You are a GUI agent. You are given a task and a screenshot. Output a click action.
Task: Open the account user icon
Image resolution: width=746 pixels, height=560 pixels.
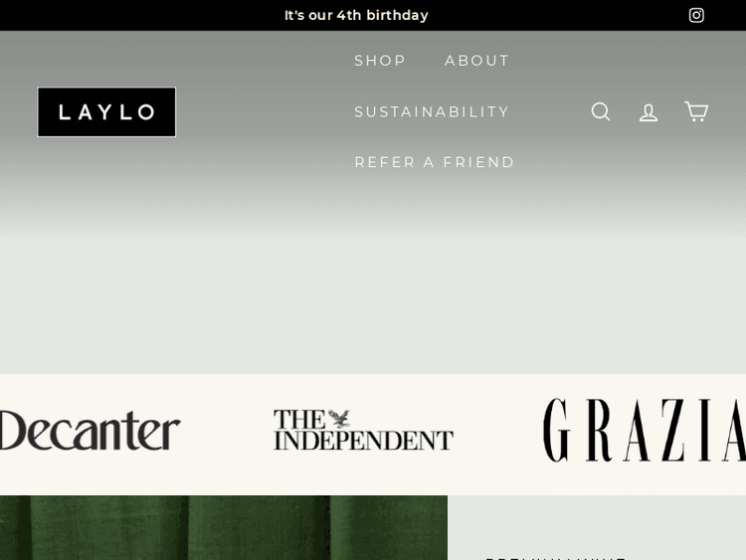click(x=649, y=112)
